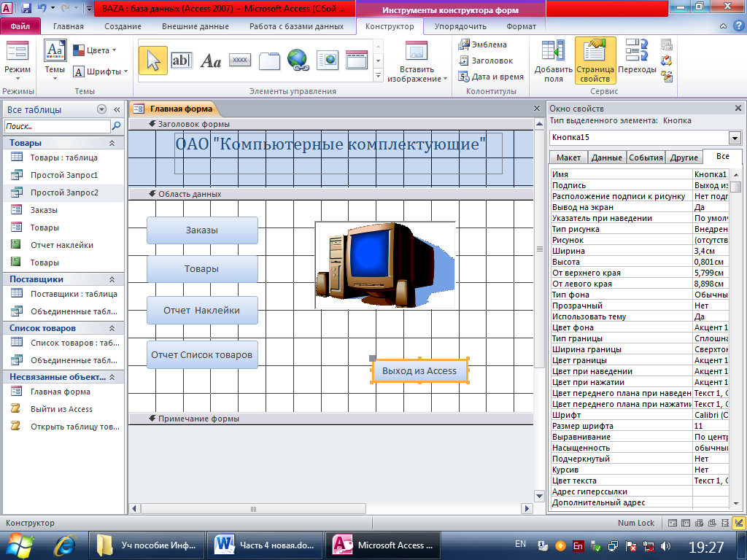Open the Insert Image button
The image size is (747, 560).
coord(417,62)
